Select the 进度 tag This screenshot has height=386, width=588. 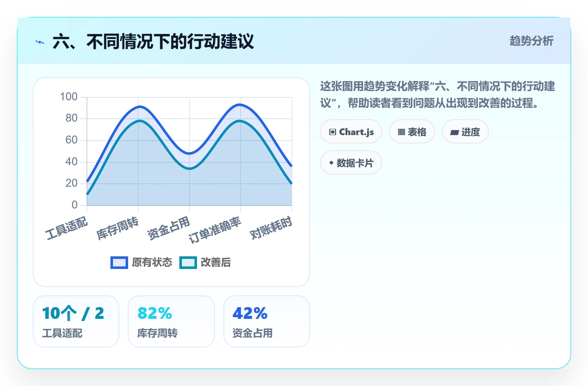click(x=465, y=132)
